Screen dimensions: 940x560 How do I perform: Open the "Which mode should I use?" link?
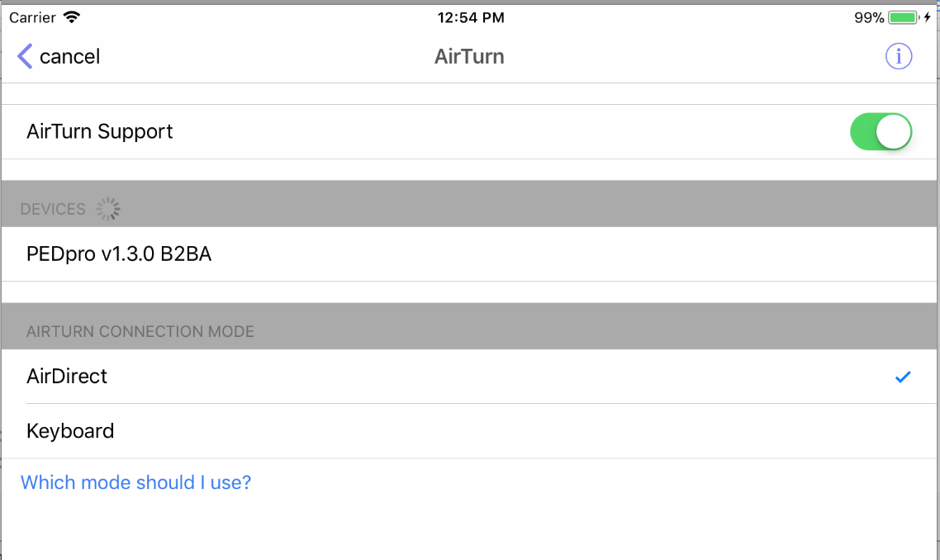[135, 482]
